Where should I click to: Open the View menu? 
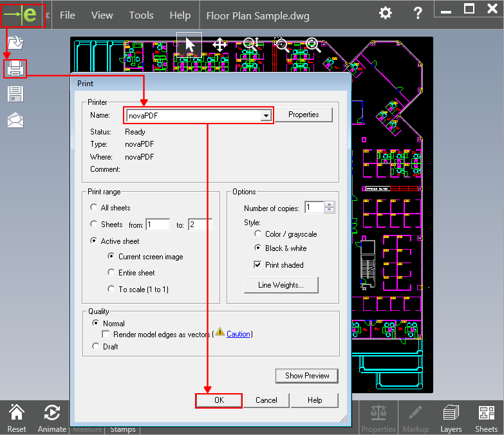tap(102, 15)
